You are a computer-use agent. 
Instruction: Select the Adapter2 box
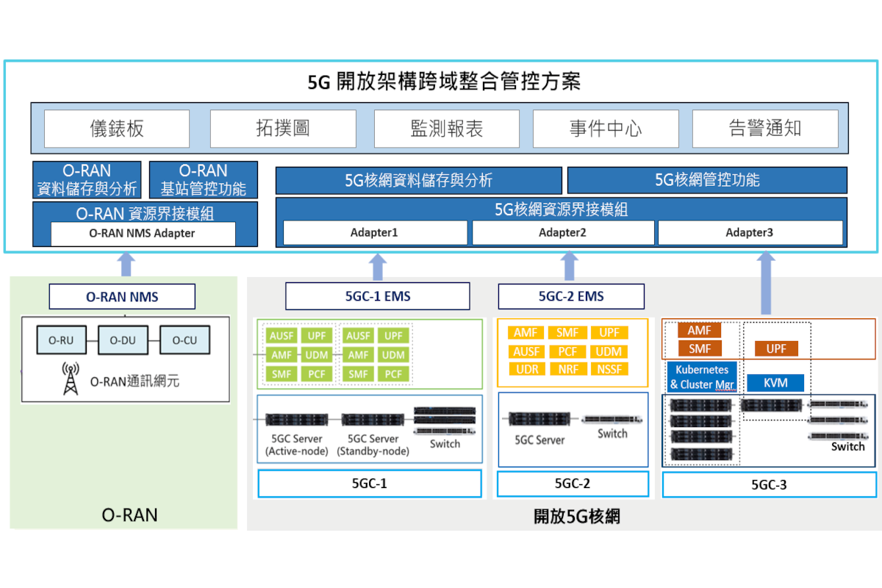coord(563,233)
